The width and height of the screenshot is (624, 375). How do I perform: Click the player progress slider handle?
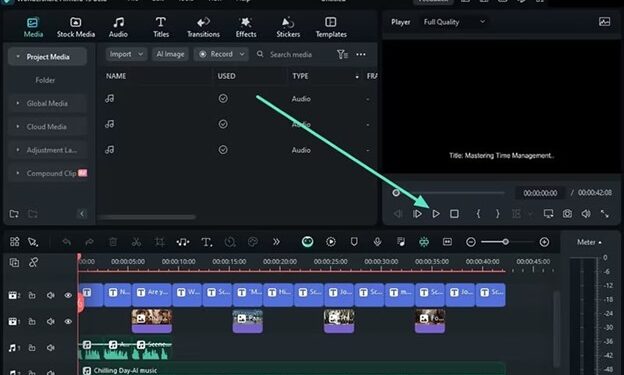396,193
